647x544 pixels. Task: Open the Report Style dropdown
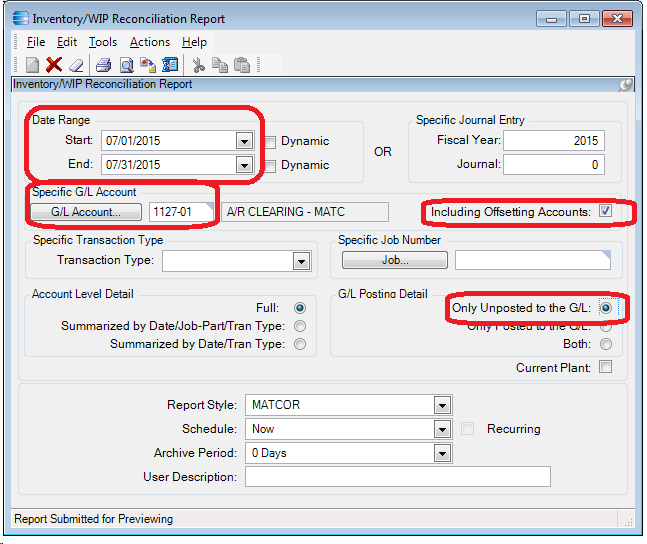tap(442, 405)
